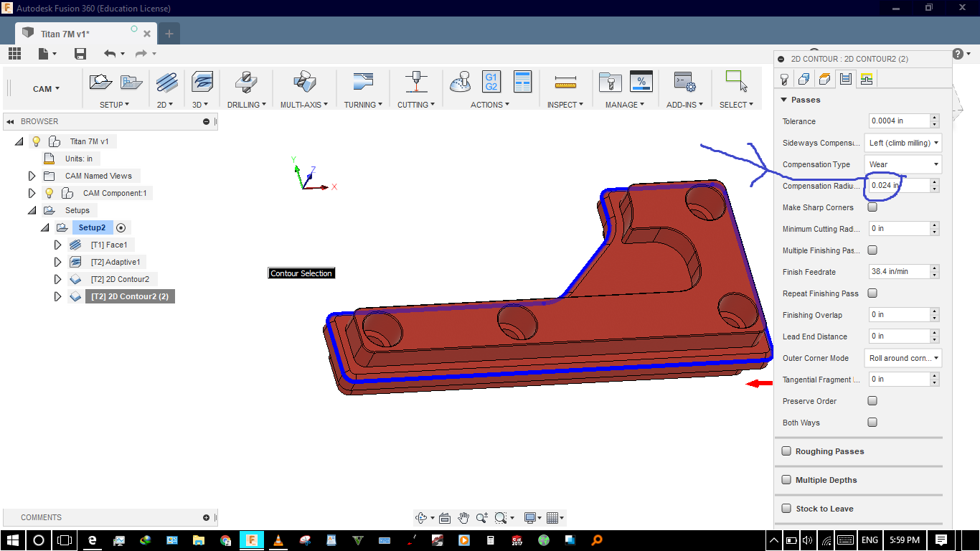This screenshot has height=551, width=980.
Task: Check the Roughing Passes checkbox
Action: (786, 451)
